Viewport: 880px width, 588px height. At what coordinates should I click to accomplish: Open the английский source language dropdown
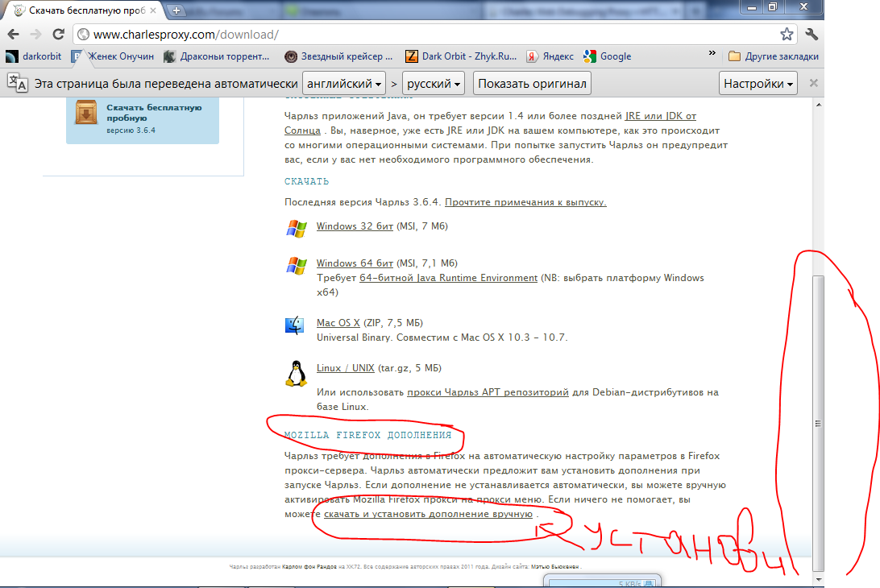344,84
